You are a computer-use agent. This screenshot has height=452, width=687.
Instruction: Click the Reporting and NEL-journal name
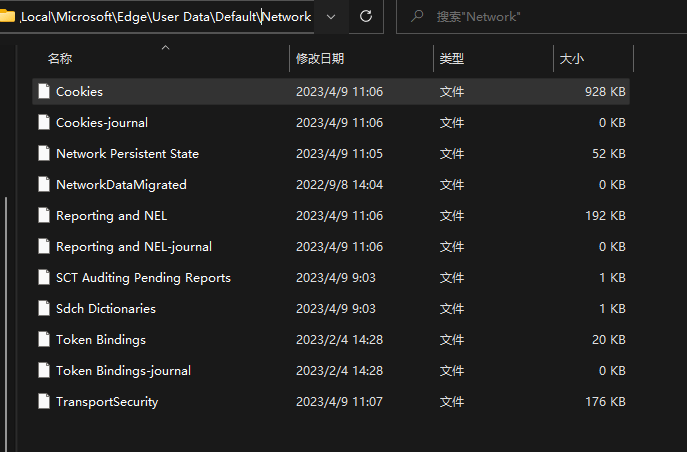pos(134,247)
